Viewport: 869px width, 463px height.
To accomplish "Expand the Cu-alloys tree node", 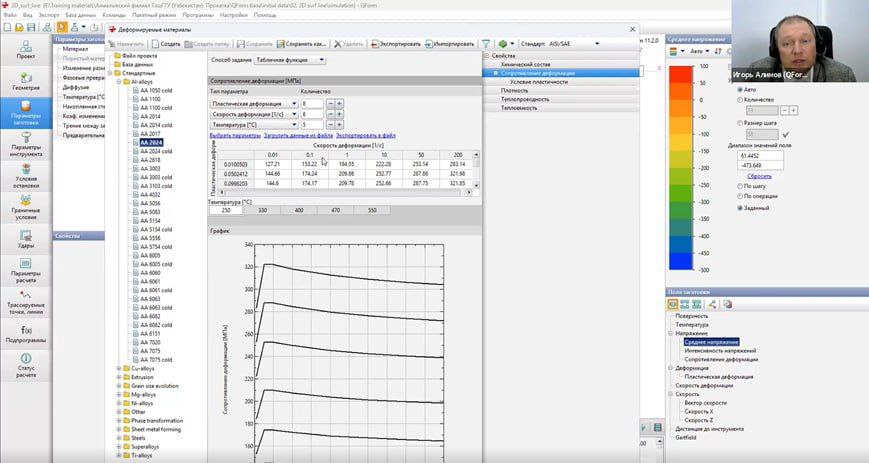I will (119, 368).
